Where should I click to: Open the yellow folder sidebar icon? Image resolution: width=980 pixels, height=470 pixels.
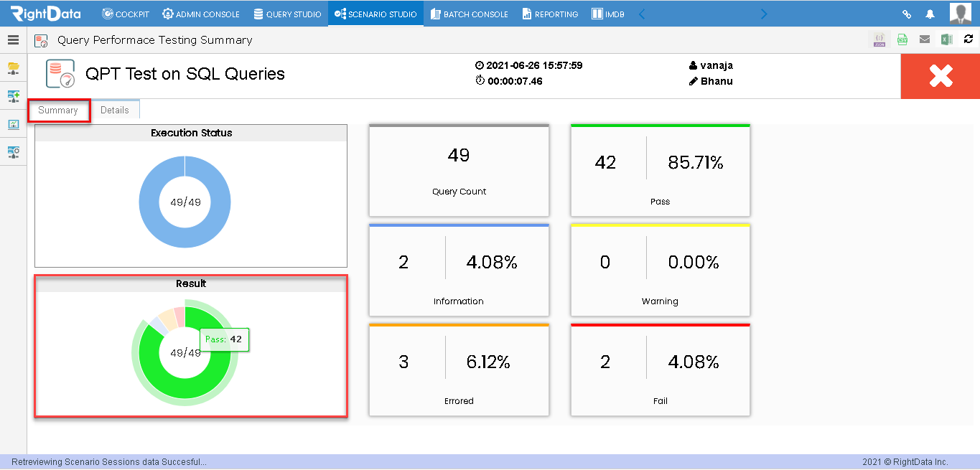pos(13,68)
